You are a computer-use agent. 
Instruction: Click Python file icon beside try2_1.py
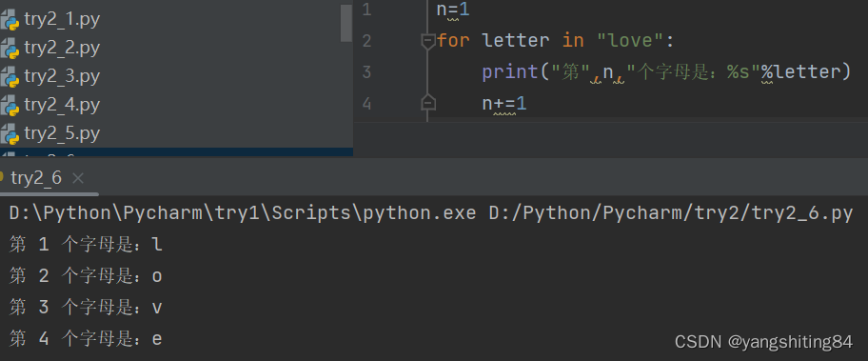10,20
